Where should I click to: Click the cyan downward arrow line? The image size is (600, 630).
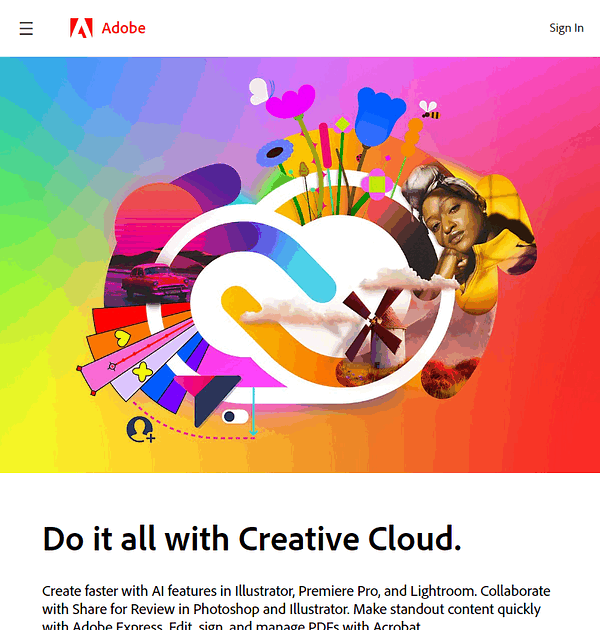pyautogui.click(x=253, y=411)
